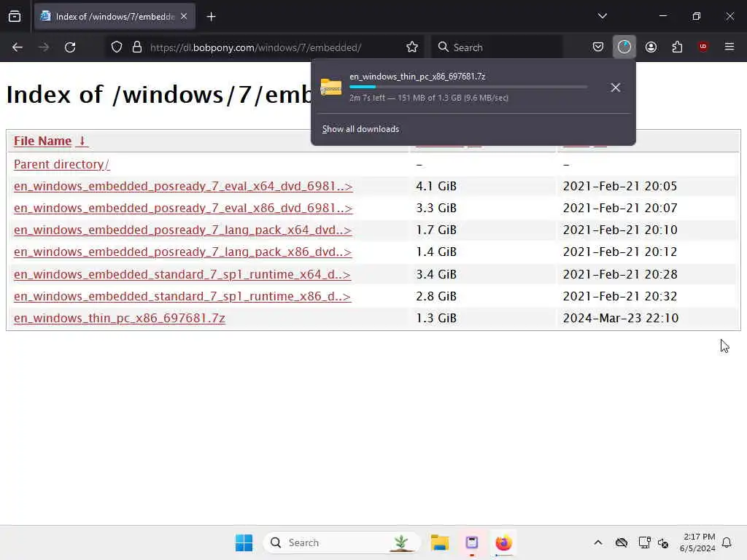This screenshot has height=560, width=747.
Task: Open the Firefox View icon in the tab strip
Action: [x=15, y=17]
